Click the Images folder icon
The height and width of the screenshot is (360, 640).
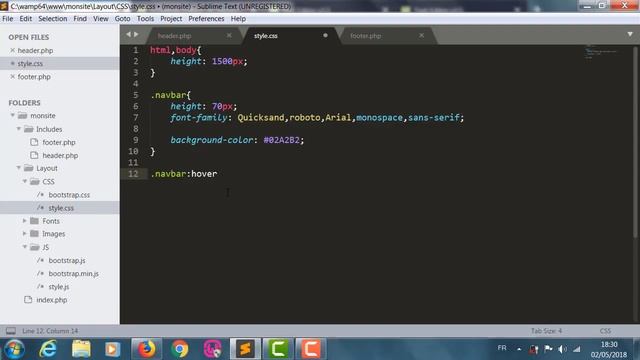coord(35,234)
